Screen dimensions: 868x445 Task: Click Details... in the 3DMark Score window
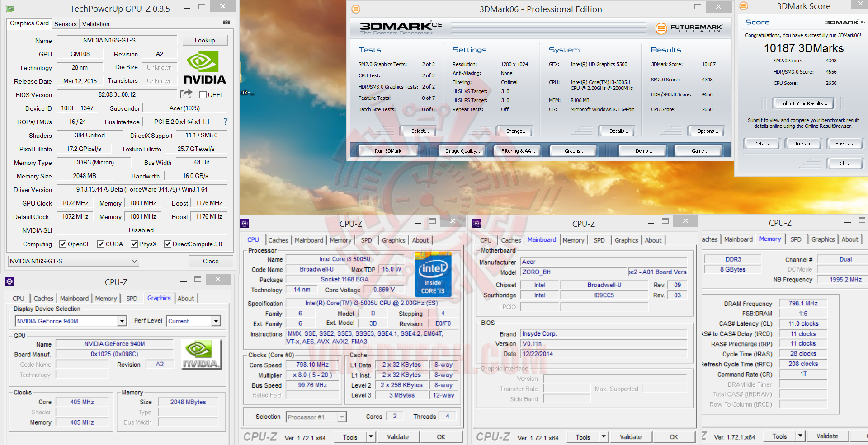pos(763,144)
